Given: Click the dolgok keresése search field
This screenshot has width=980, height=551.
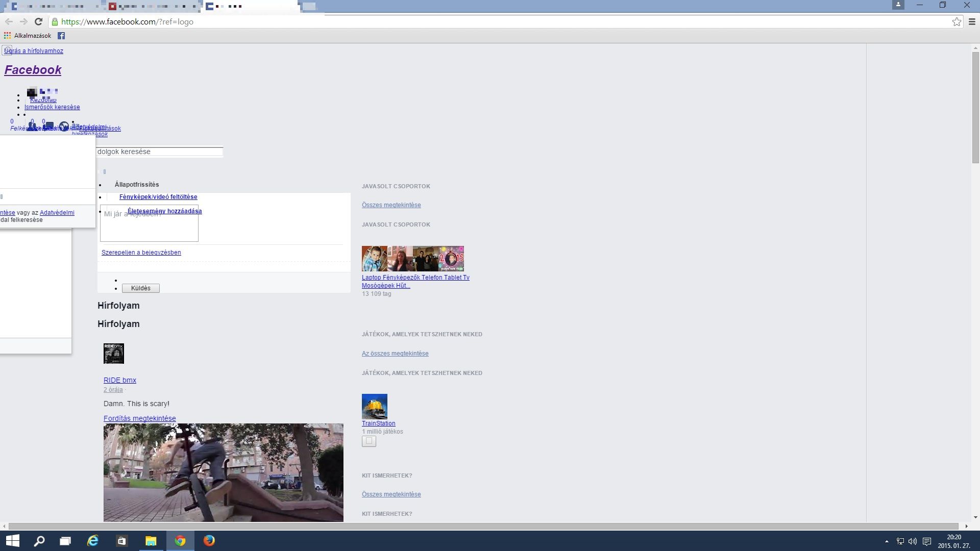Looking at the screenshot, I should tap(159, 152).
